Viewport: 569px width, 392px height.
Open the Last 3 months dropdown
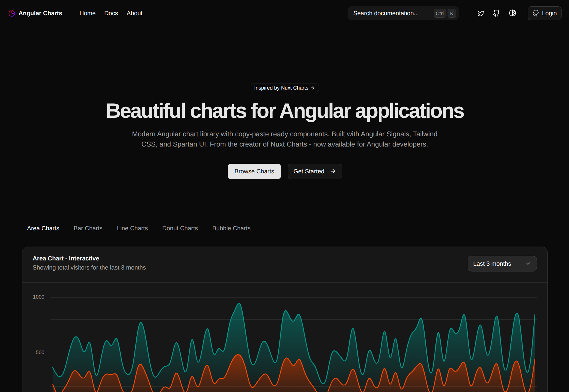(x=502, y=263)
